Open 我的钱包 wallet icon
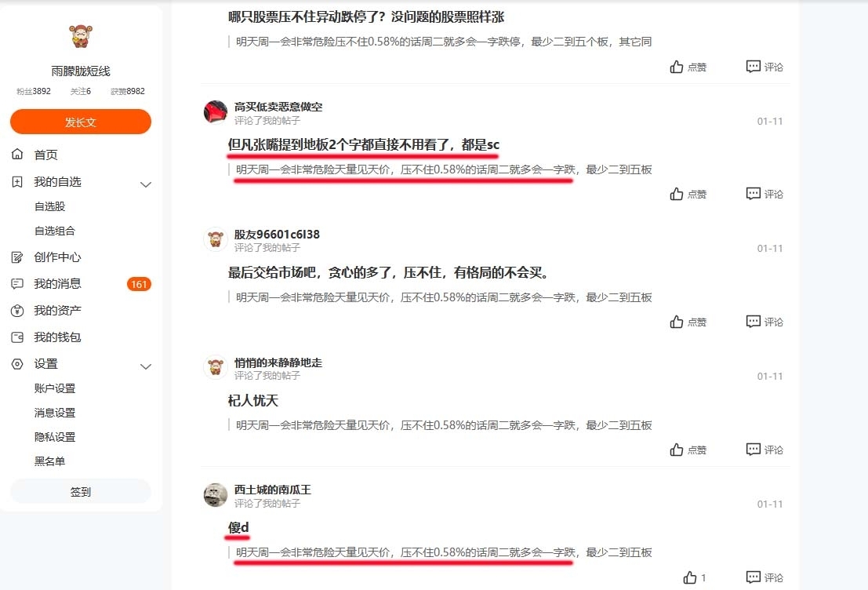This screenshot has height=590, width=868. click(17, 337)
